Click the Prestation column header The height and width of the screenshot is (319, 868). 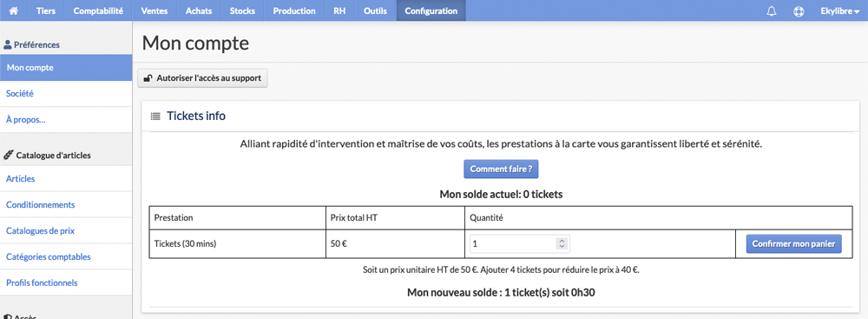pyautogui.click(x=238, y=218)
